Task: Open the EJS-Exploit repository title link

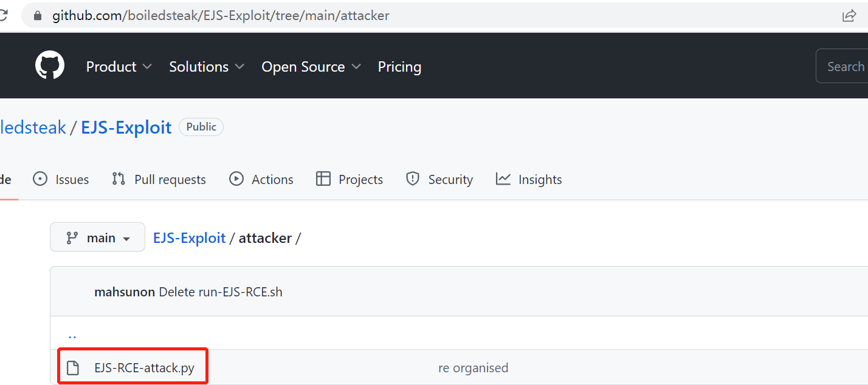Action: tap(126, 127)
